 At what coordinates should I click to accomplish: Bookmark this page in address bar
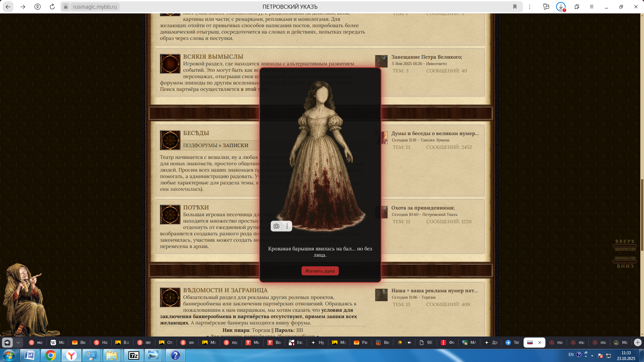click(x=515, y=7)
